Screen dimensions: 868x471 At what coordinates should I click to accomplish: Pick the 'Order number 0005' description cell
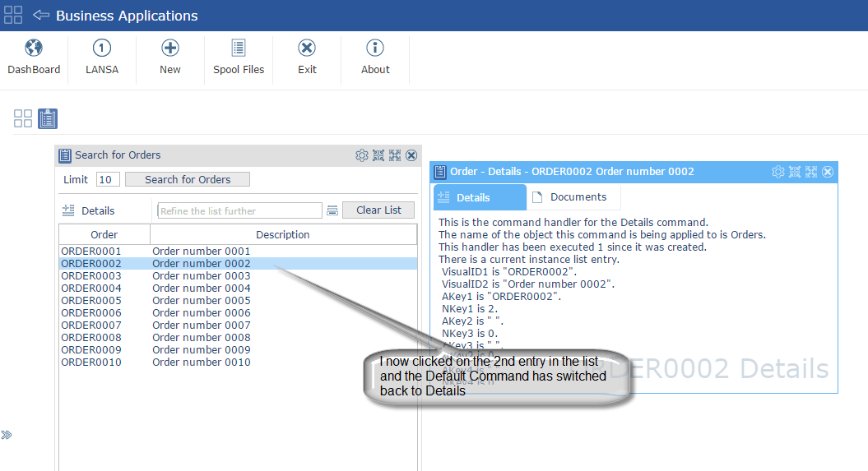pos(202,301)
